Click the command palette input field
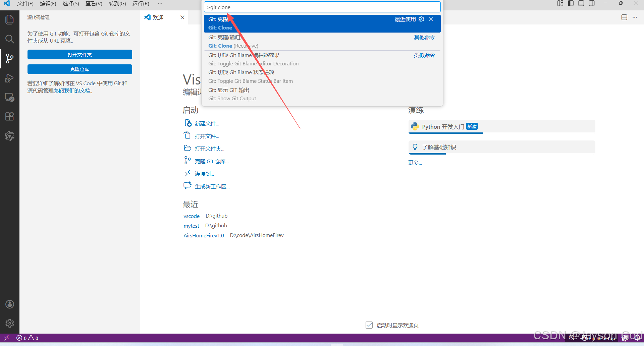644x346 pixels. click(322, 7)
